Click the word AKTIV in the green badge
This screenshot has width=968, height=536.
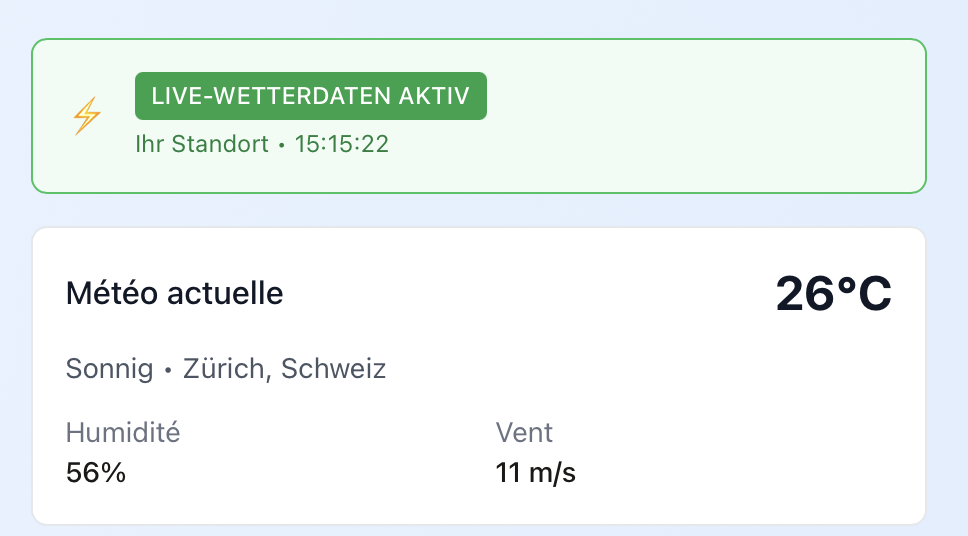coord(434,96)
